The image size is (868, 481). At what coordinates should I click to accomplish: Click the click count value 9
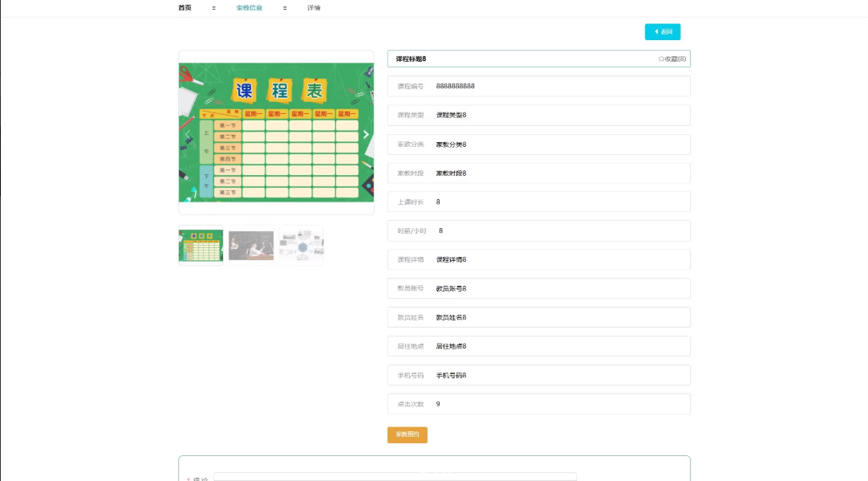(438, 405)
